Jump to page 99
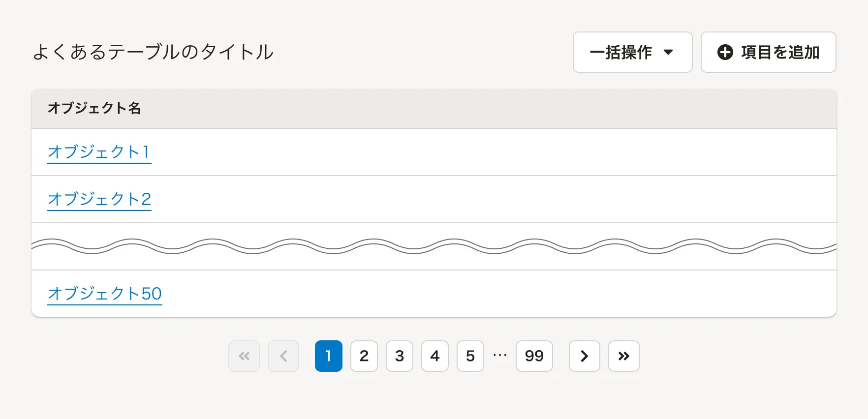Image resolution: width=868 pixels, height=419 pixels. (x=534, y=356)
